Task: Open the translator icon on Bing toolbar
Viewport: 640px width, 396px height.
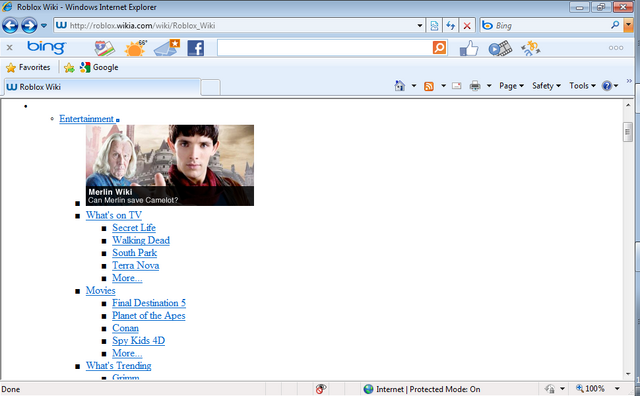Action: point(531,48)
